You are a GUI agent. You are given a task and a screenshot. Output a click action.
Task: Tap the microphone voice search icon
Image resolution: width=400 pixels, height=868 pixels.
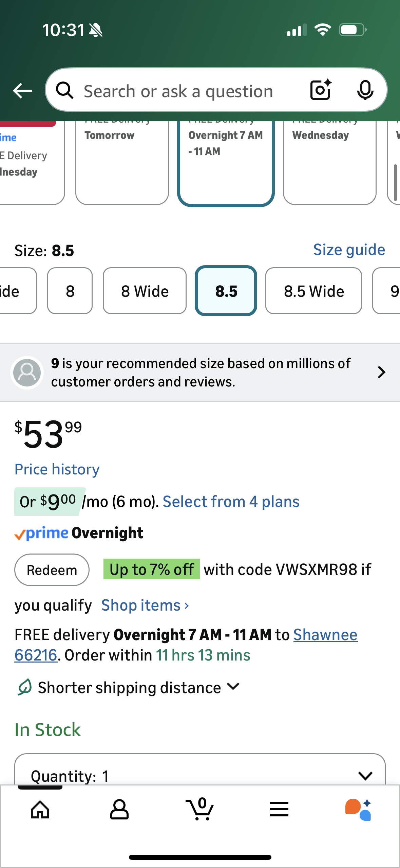coord(365,90)
